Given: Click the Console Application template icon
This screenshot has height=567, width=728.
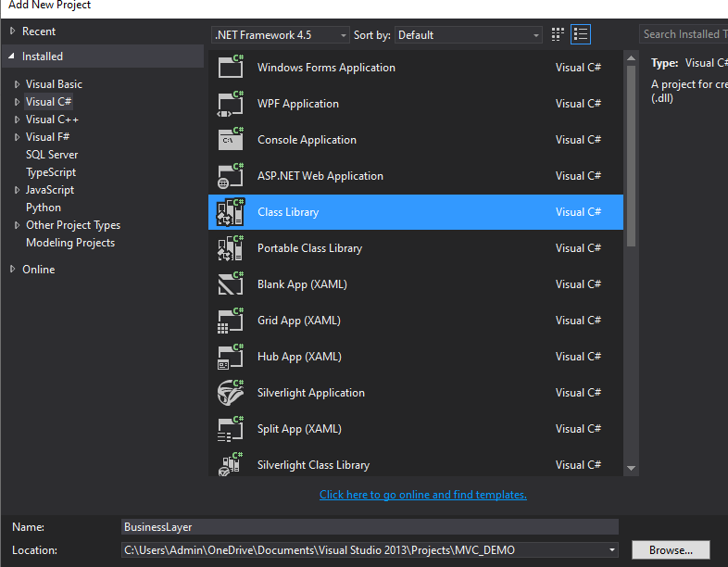Looking at the screenshot, I should [231, 140].
